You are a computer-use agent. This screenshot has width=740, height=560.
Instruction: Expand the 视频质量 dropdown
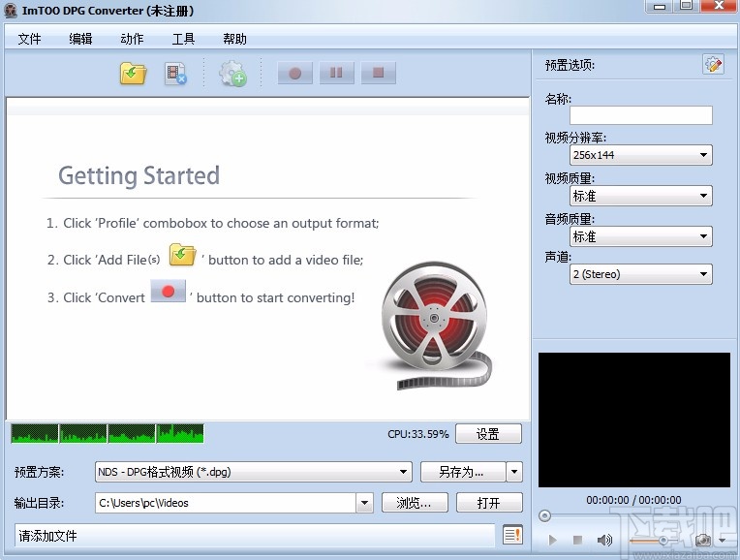click(641, 196)
